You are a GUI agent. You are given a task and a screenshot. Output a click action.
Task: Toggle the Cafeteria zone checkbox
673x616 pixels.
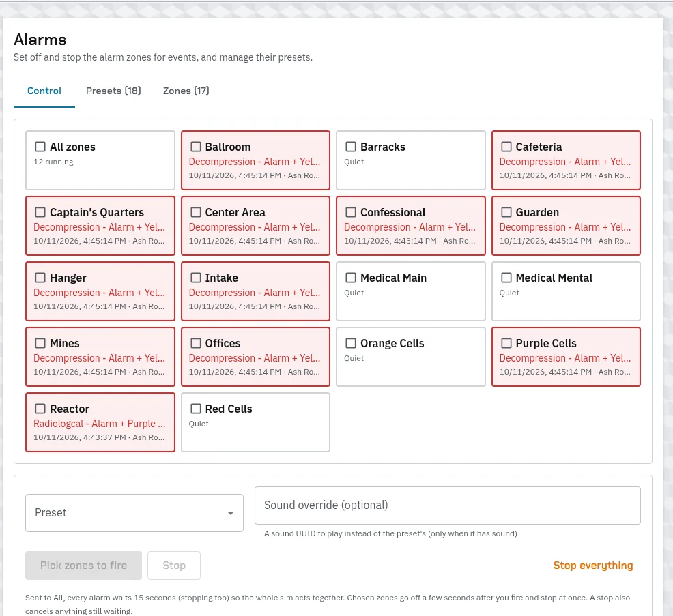point(506,147)
